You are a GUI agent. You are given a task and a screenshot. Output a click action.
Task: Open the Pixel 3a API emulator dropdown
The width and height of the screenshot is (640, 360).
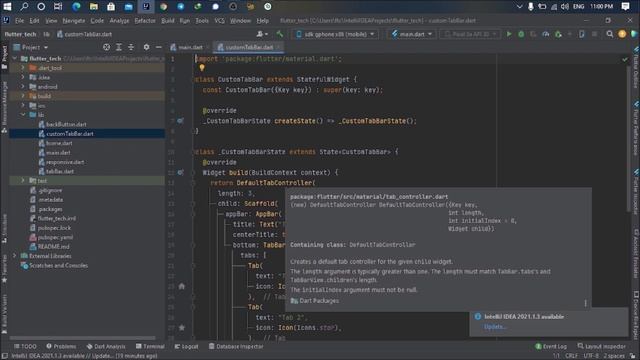point(470,34)
